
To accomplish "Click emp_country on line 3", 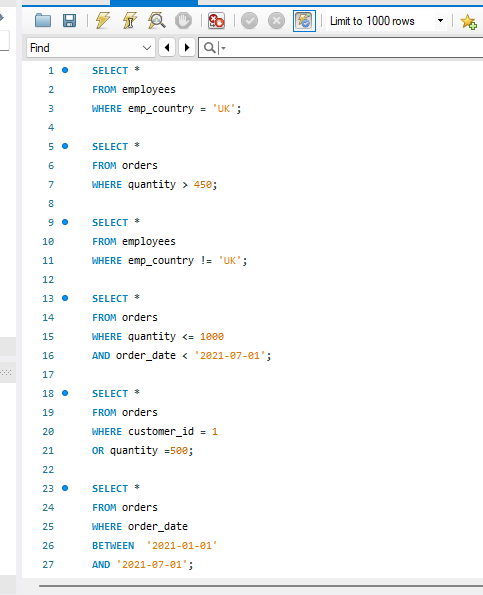I will (161, 109).
